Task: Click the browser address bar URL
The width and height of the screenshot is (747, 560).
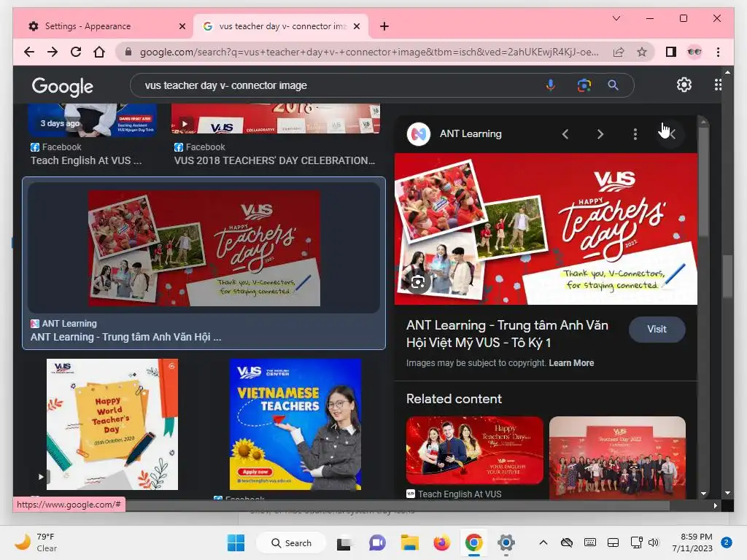Action: pos(369,52)
